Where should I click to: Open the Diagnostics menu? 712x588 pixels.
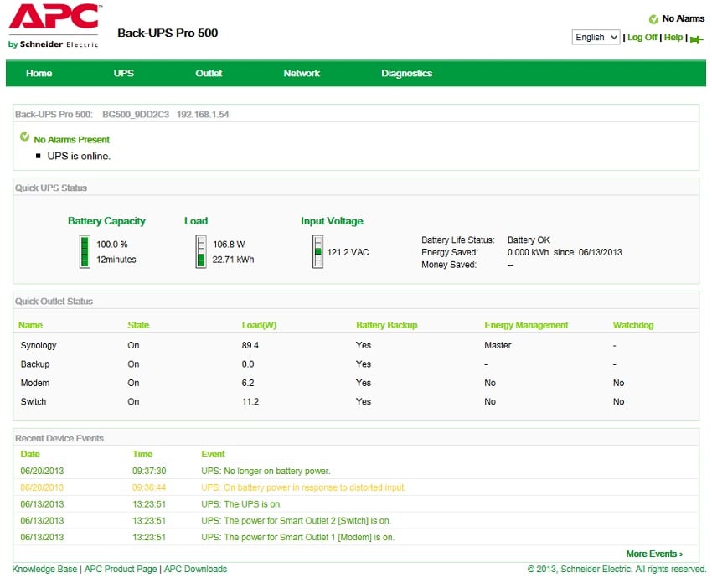tap(407, 73)
